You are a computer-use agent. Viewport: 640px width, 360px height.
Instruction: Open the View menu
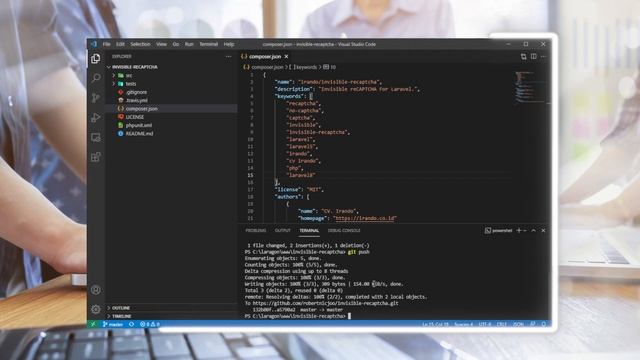coord(162,44)
